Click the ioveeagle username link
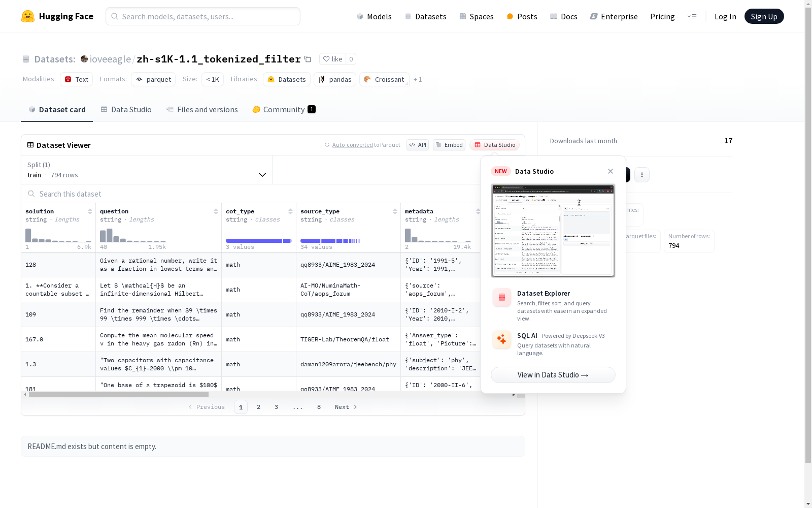Screen dimensions: 812x508 (111, 59)
